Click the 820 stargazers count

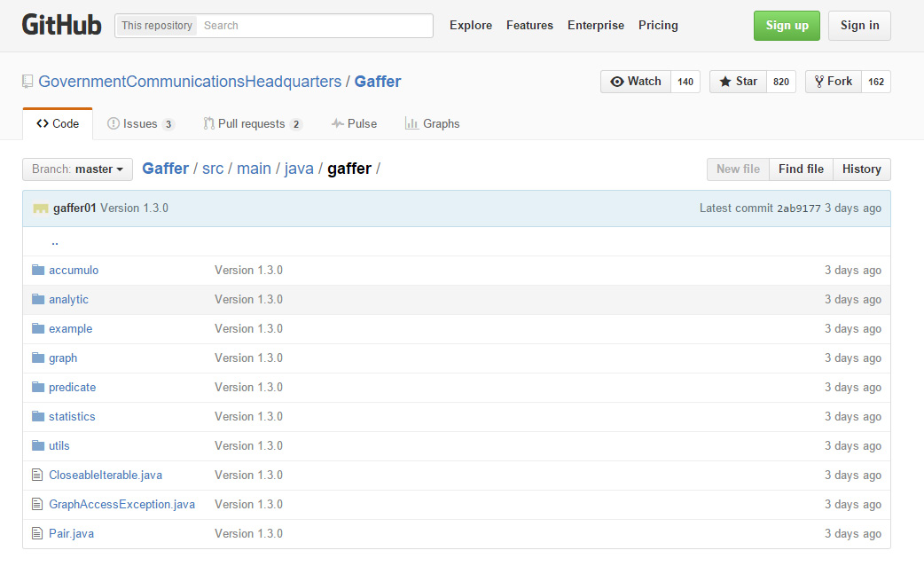pyautogui.click(x=781, y=82)
